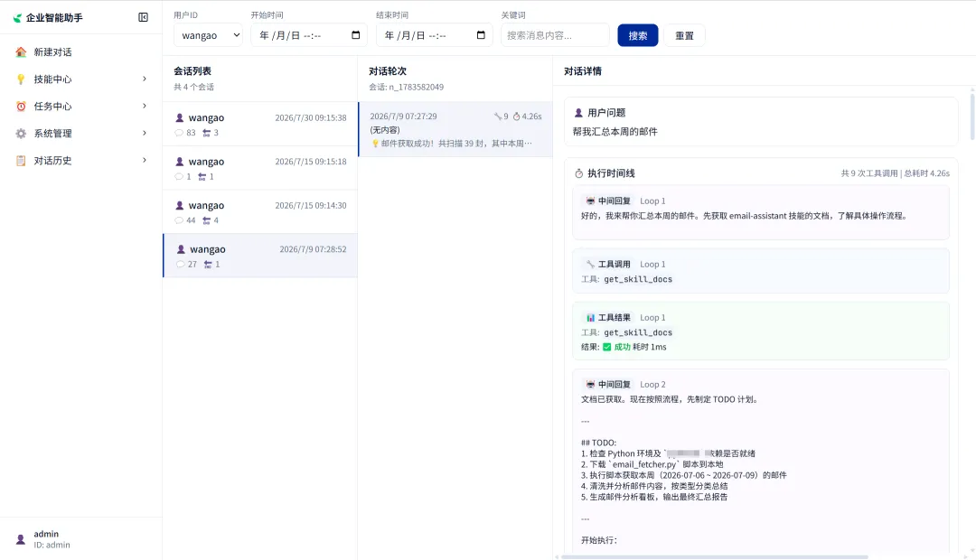Click horizontal scrollbar below 对话详情
This screenshot has height=560, width=976.
(715, 557)
